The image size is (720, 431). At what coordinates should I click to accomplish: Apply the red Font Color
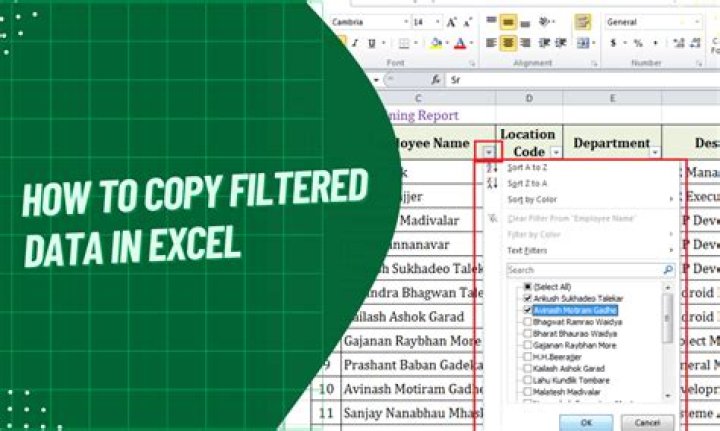tap(460, 43)
